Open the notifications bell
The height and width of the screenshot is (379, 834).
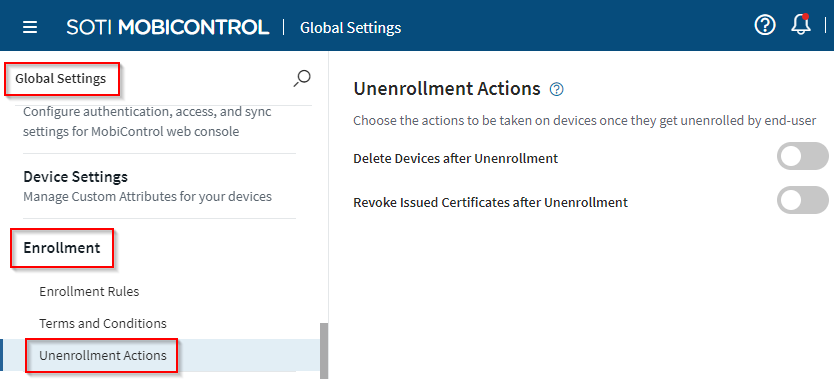coord(800,25)
